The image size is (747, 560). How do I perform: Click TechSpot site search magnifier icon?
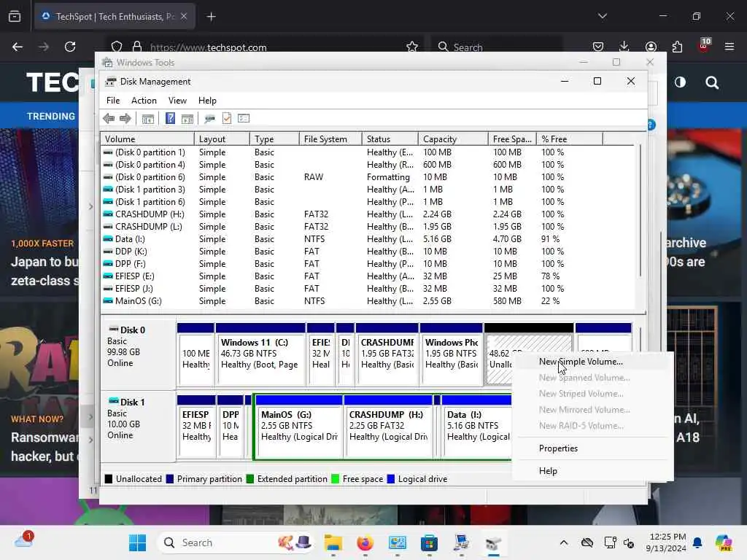[712, 83]
